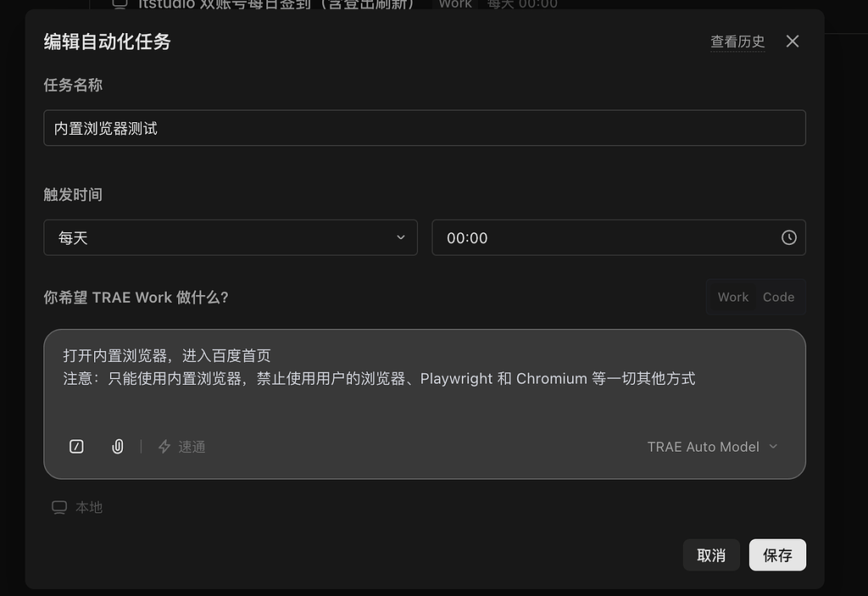Image resolution: width=868 pixels, height=596 pixels.
Task: Click the chevron next to TRAE Auto Model
Action: [x=773, y=447]
